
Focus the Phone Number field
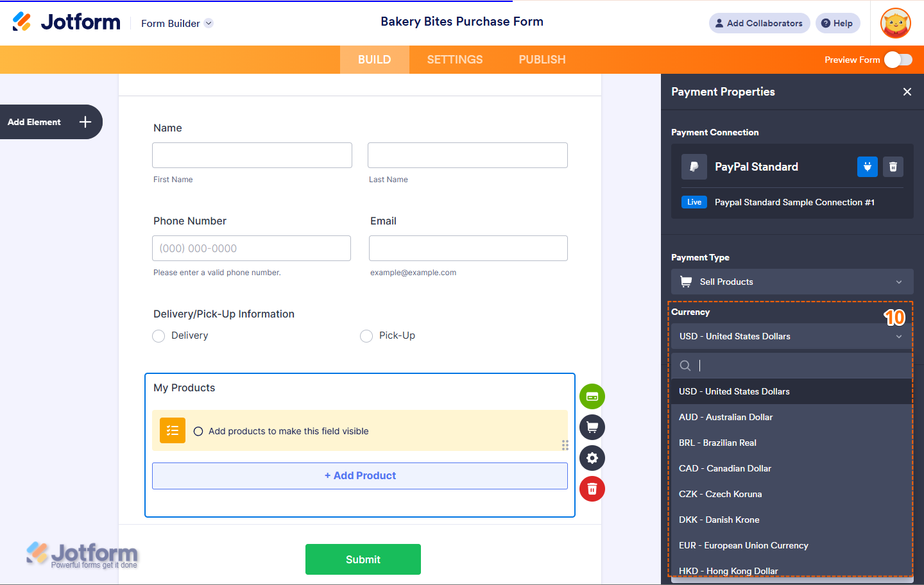252,248
